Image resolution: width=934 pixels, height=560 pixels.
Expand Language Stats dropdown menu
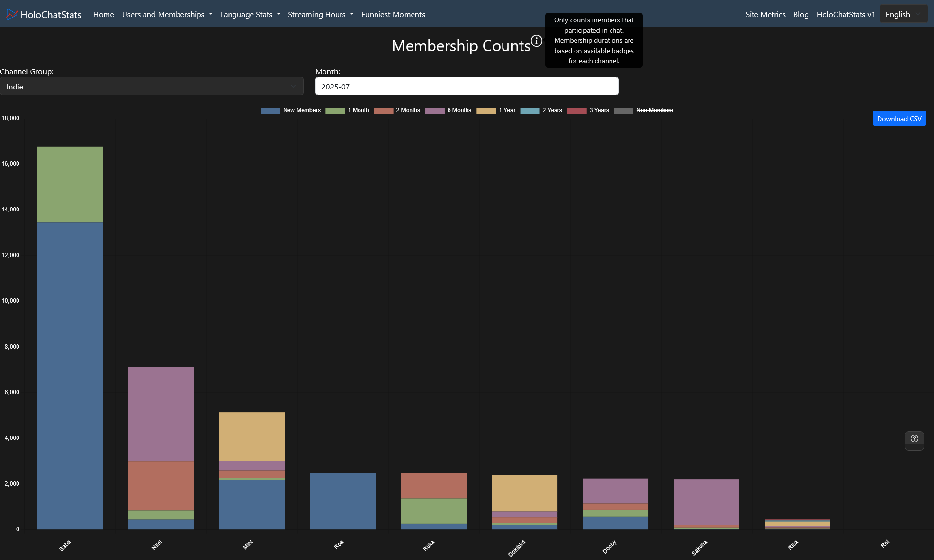click(x=250, y=15)
